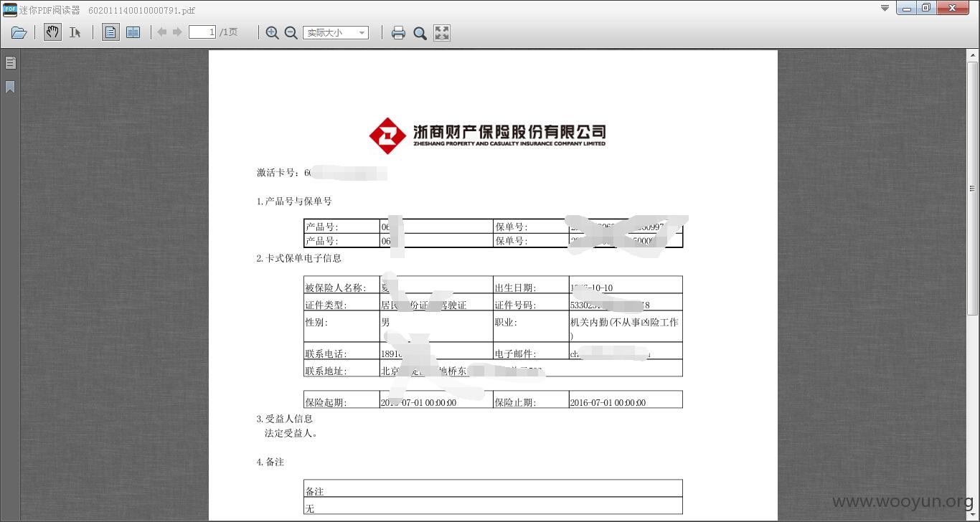Click the 激活卡号 label text
The image size is (980, 522).
[280, 173]
